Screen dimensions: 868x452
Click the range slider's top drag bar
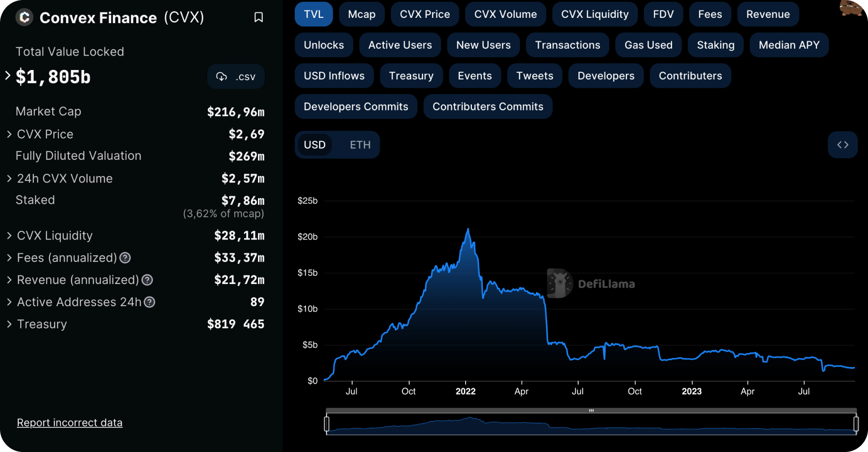pos(591,410)
